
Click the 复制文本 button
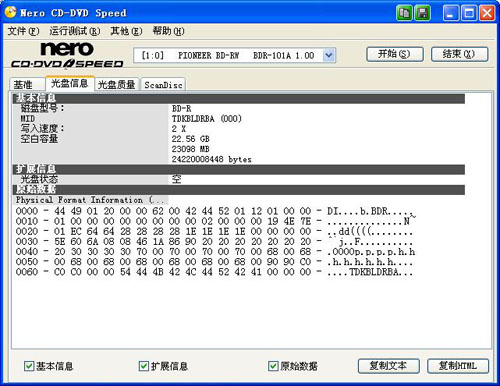(x=389, y=366)
